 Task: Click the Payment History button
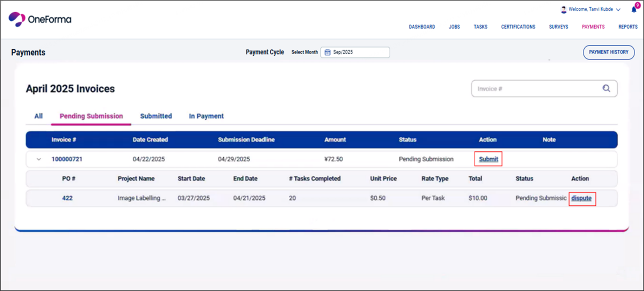(609, 52)
